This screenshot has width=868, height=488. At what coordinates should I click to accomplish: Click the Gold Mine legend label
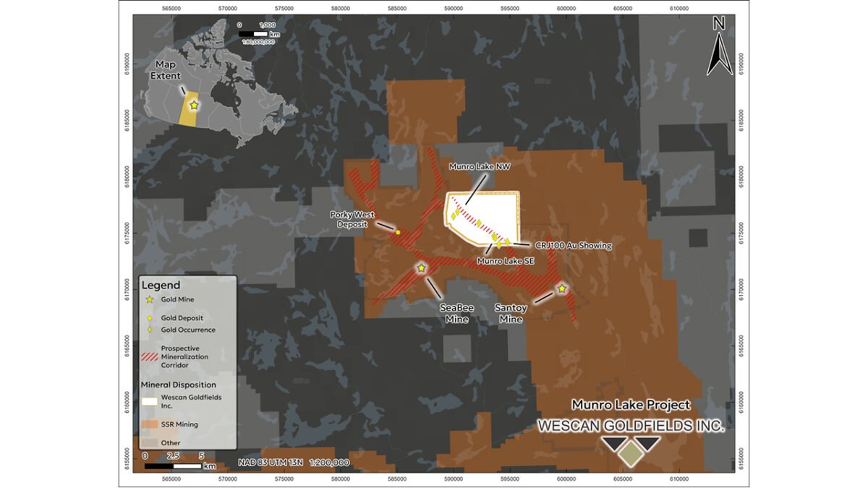[x=177, y=299]
